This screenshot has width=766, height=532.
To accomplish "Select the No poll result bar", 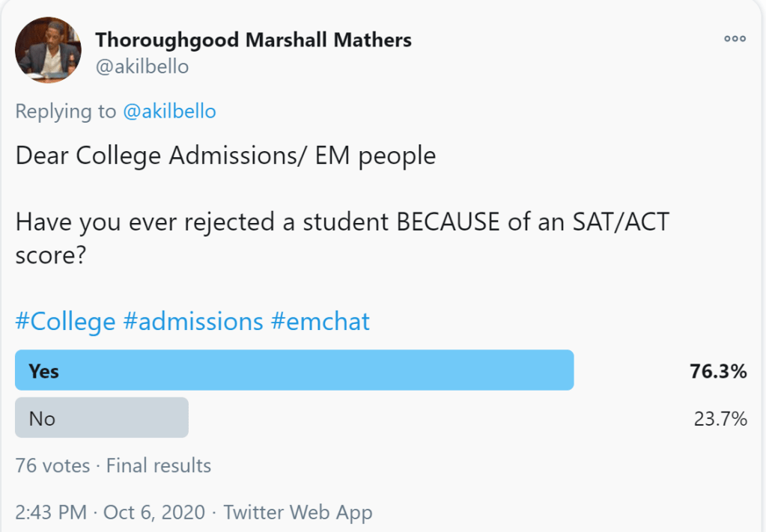I will (102, 418).
